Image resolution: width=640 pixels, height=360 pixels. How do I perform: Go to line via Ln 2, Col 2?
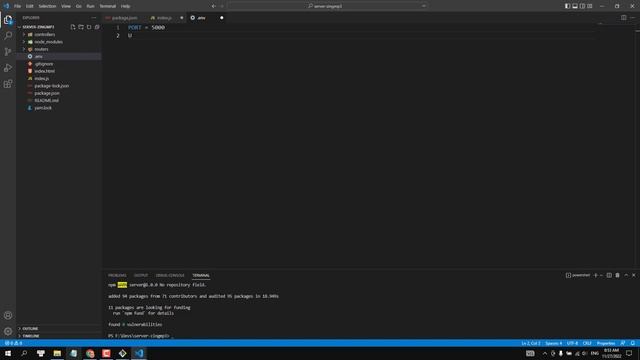531,343
